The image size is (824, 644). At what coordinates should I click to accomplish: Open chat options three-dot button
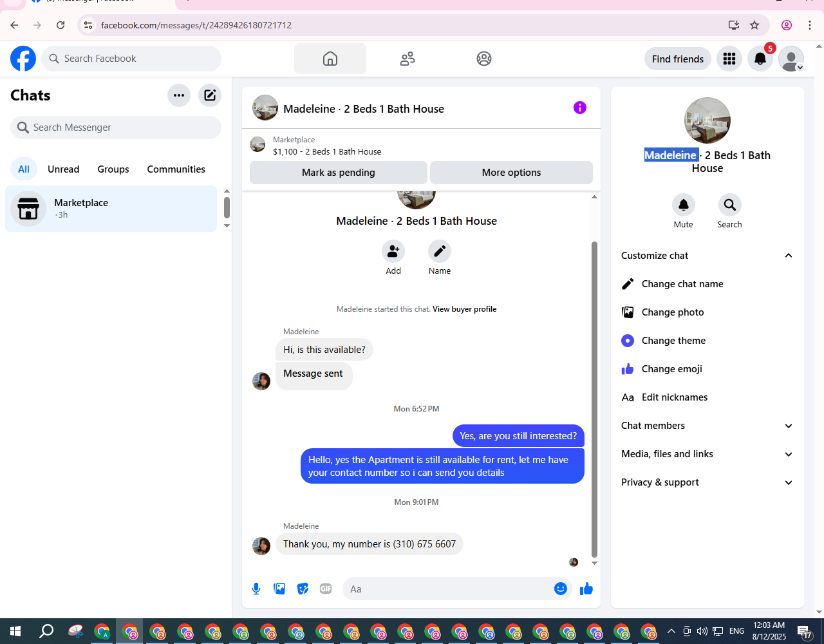(x=179, y=95)
